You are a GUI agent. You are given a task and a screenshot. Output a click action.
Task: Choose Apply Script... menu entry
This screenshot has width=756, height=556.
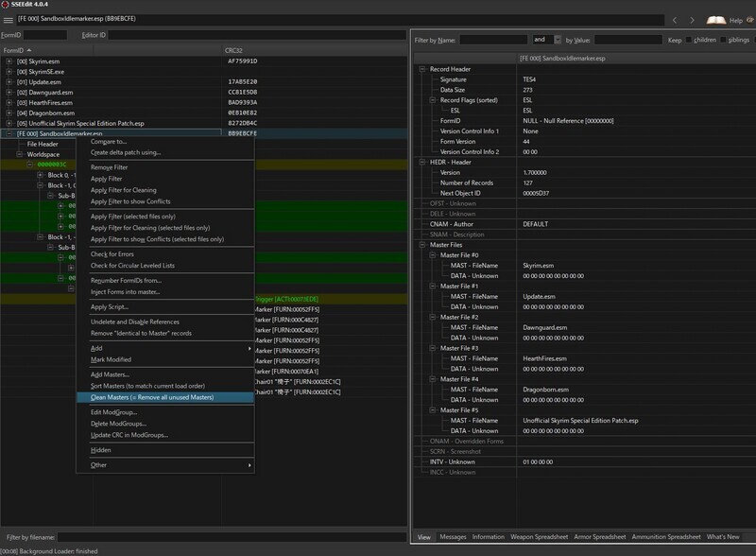click(x=164, y=307)
